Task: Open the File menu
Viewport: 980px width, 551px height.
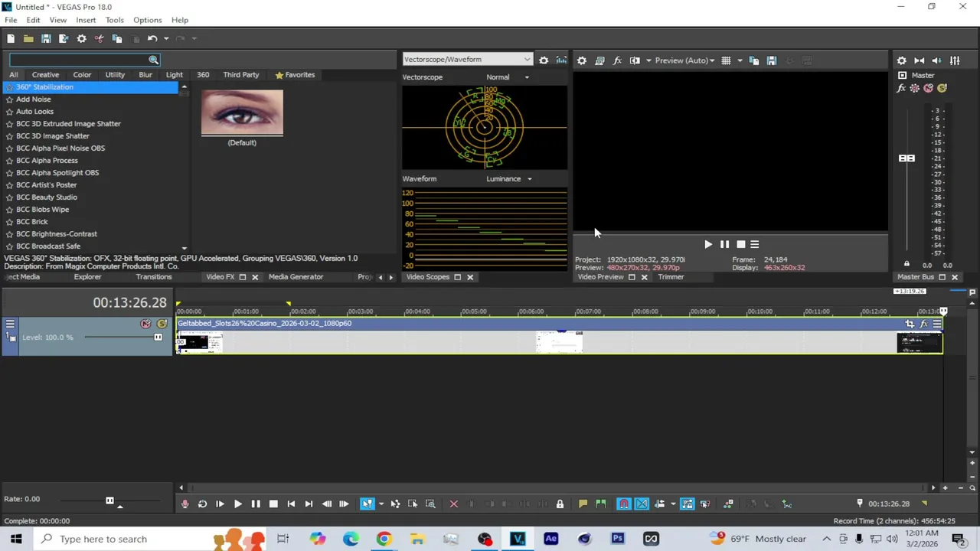Action: pos(11,20)
